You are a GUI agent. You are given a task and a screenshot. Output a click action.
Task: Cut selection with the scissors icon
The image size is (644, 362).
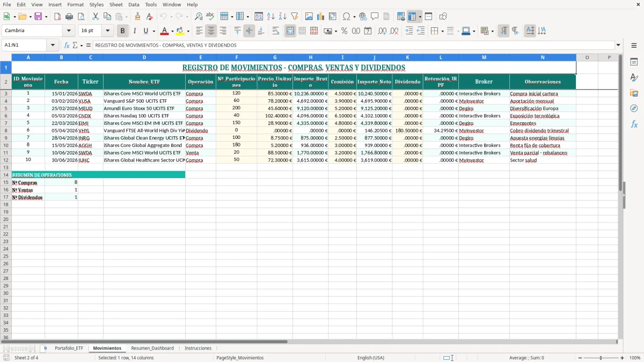[95, 17]
